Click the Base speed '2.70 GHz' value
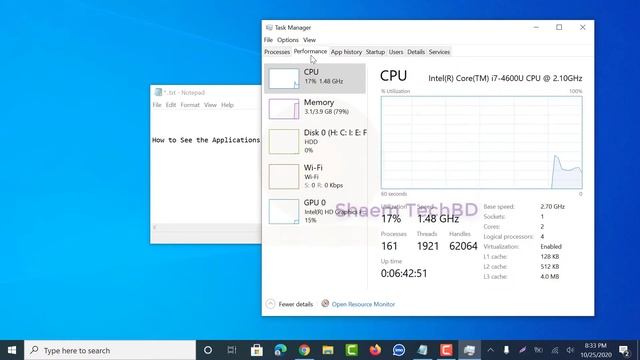The image size is (640, 360). pos(553,207)
